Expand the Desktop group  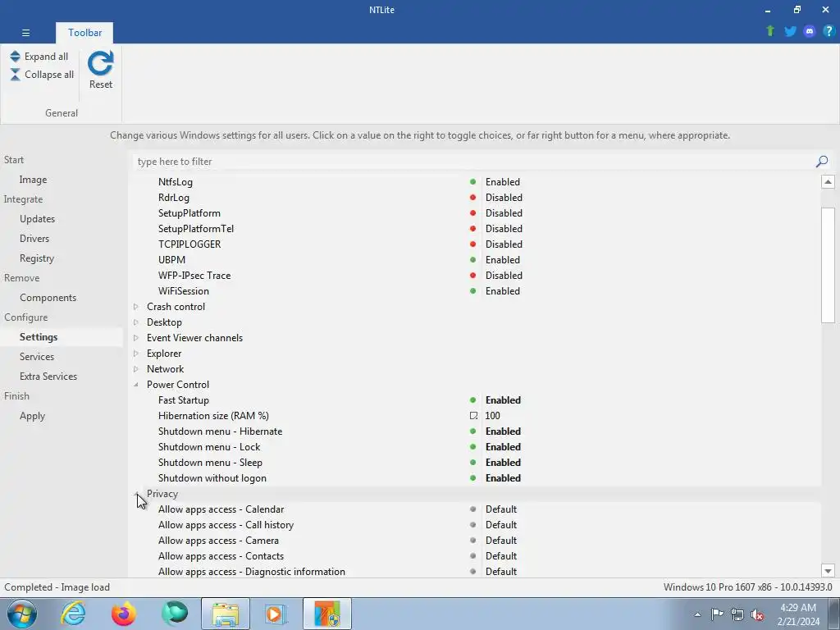136,322
